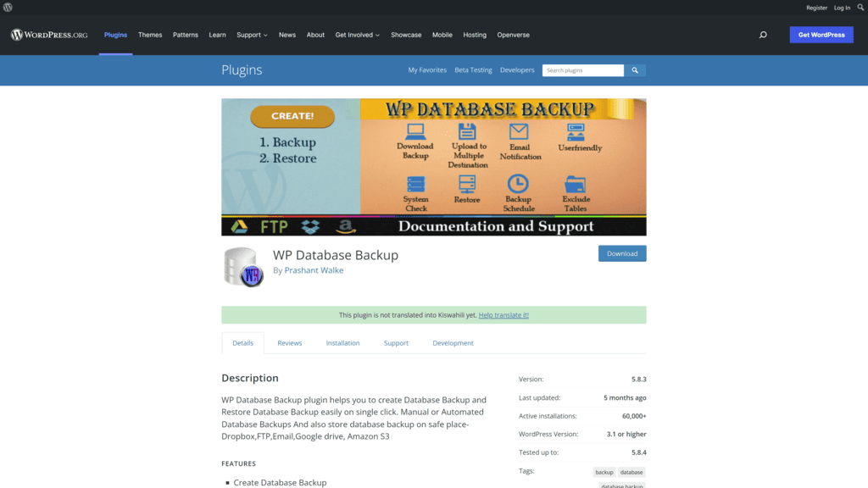This screenshot has height=488, width=868.
Task: Click the Exclude Tables folder icon
Action: point(576,184)
